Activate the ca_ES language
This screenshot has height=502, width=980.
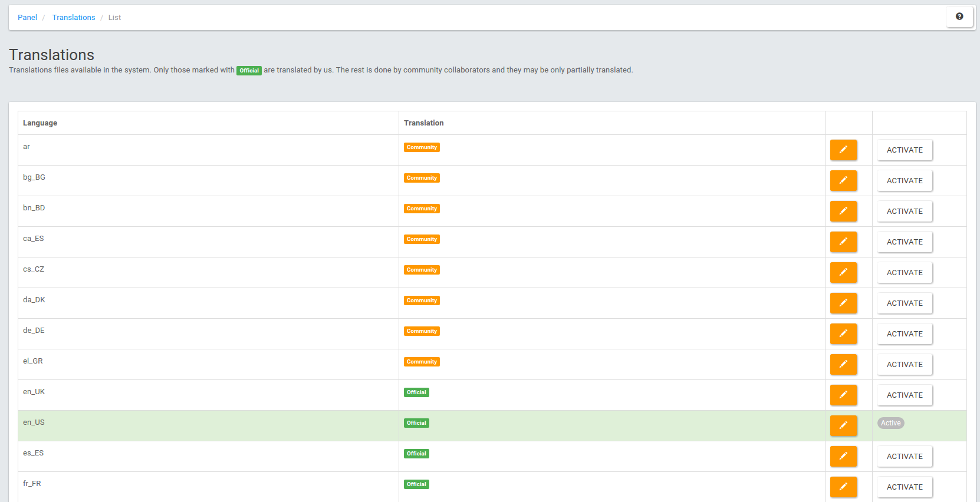tap(905, 242)
